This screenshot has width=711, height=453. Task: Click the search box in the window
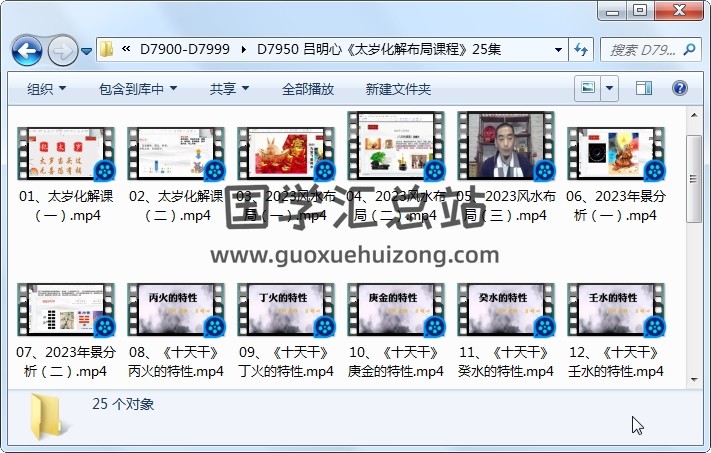tap(640, 49)
